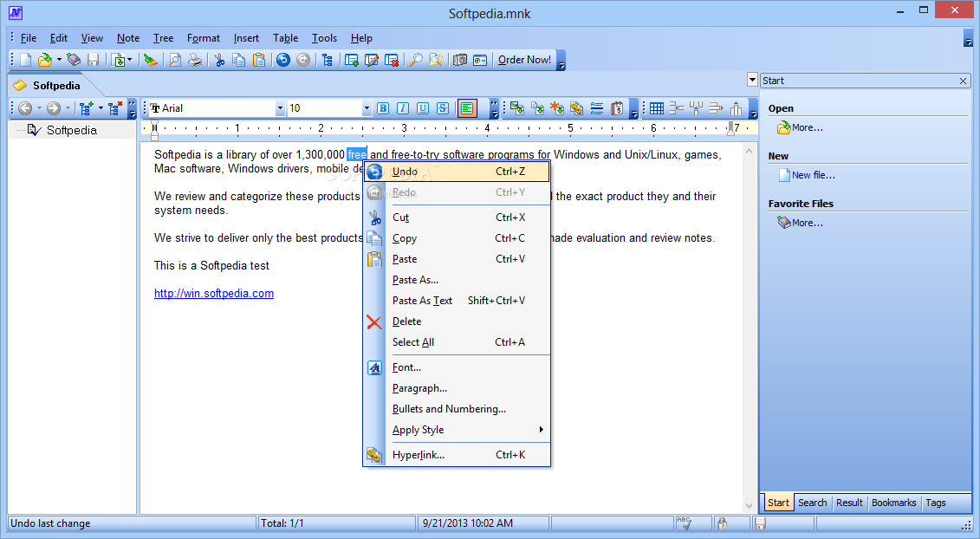Choose Paste As Text from context menu
Image resolution: width=980 pixels, height=539 pixels.
tap(457, 301)
